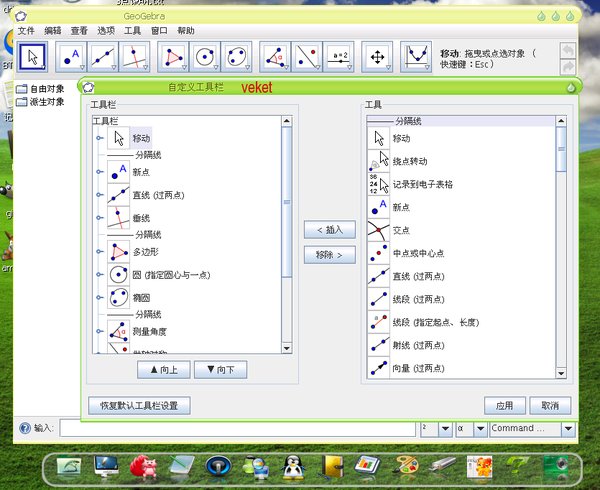Expand the 移动 node in toolbar tree

[x=99, y=138]
